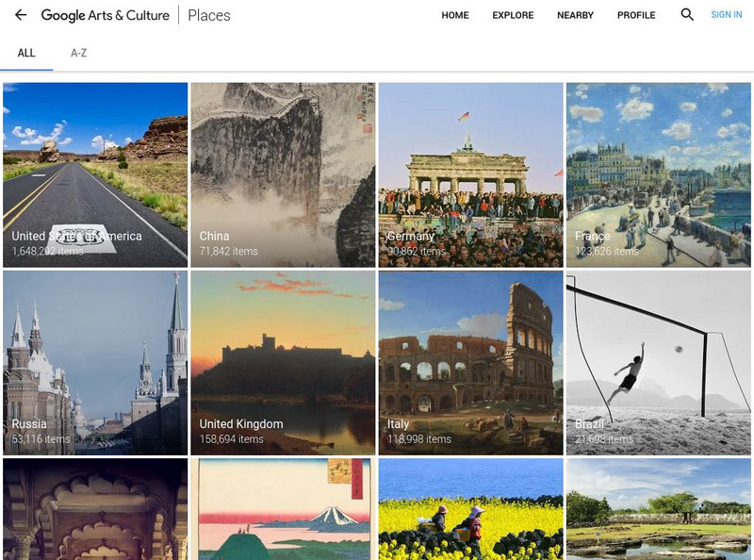
Task: Click the '123,626 items' count
Action: [x=607, y=251]
